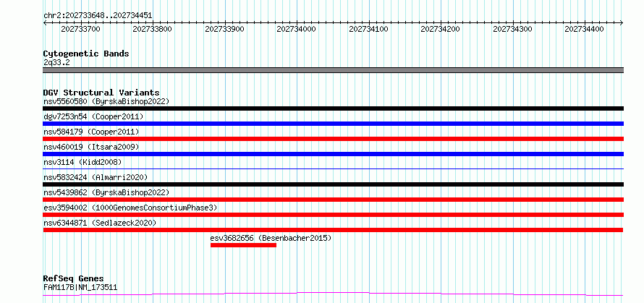Click nsv460019 (Itsara2009) label
Viewport: 644px width, 303px height.
[91, 147]
